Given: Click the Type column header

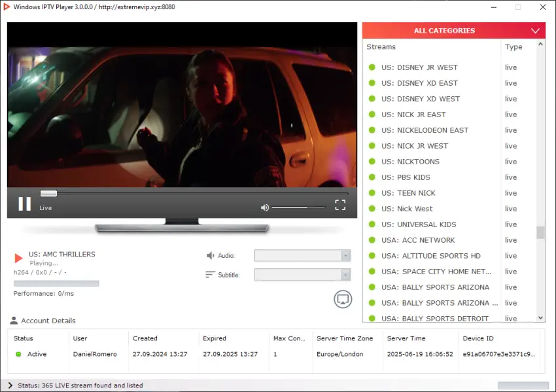Looking at the screenshot, I should click(513, 47).
